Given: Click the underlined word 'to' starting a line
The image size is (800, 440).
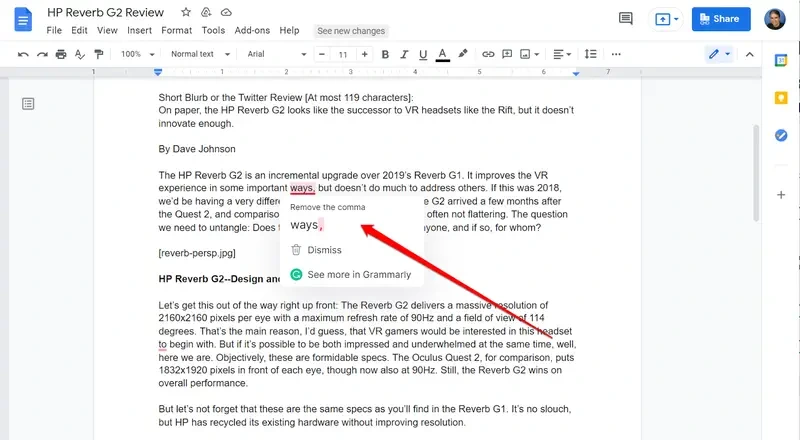Looking at the screenshot, I should pyautogui.click(x=162, y=344).
